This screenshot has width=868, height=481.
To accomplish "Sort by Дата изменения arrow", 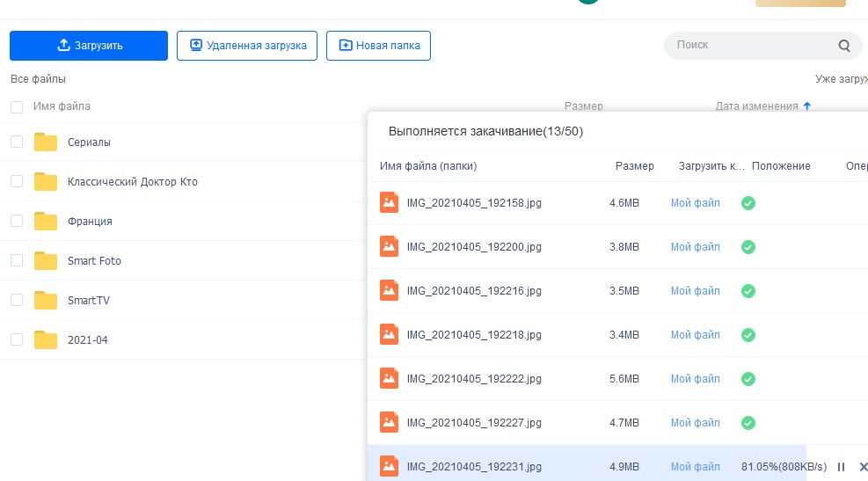I will (807, 106).
